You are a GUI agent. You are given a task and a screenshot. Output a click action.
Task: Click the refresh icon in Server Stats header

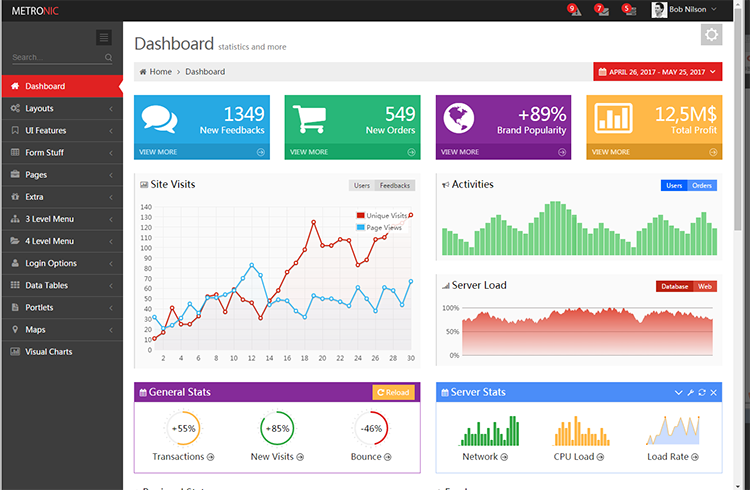coord(702,392)
